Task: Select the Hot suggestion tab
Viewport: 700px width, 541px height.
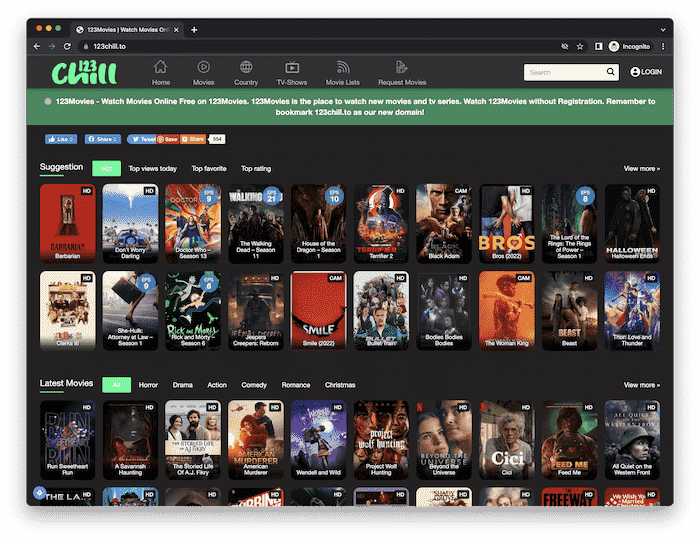Action: pyautogui.click(x=106, y=168)
